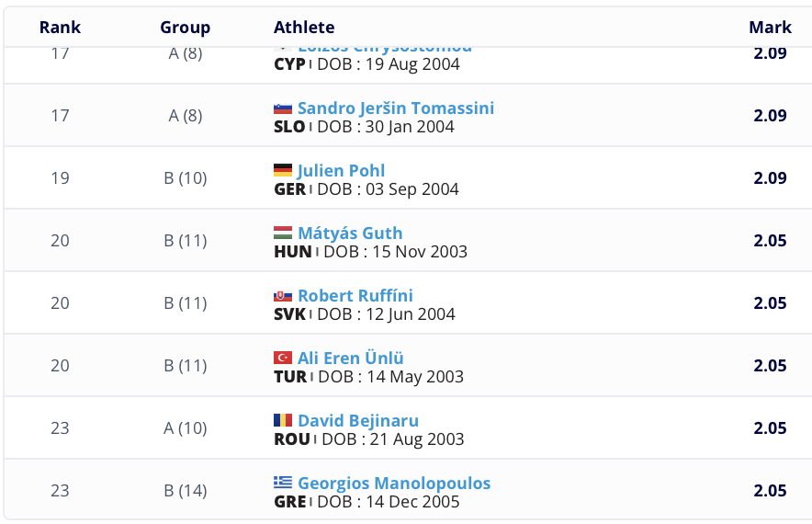Click the Group column header
The image size is (812, 524).
(x=185, y=28)
